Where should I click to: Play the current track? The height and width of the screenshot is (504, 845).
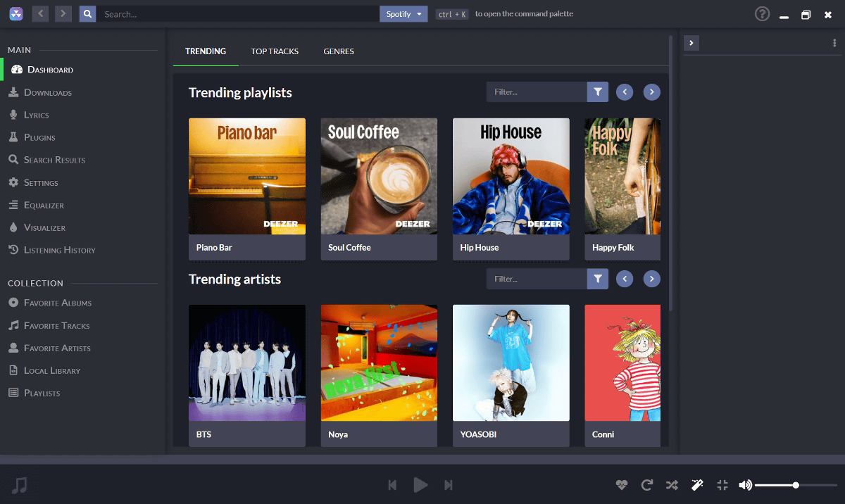420,484
